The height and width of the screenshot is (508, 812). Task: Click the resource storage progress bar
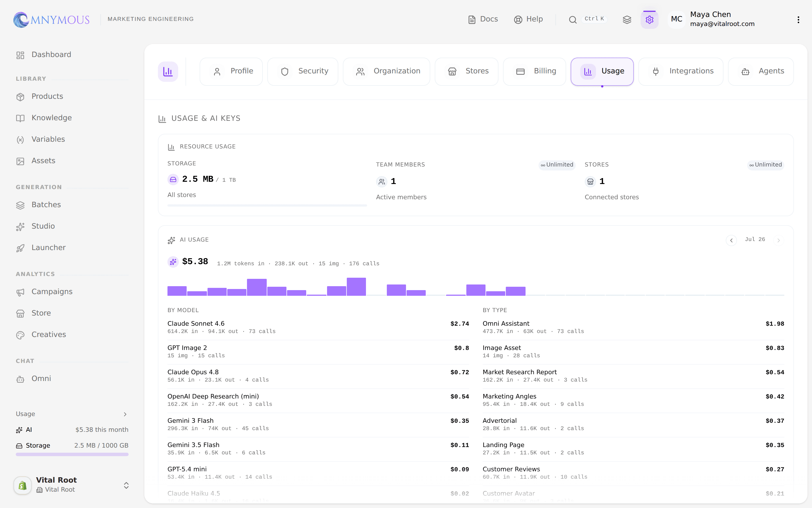pyautogui.click(x=267, y=205)
